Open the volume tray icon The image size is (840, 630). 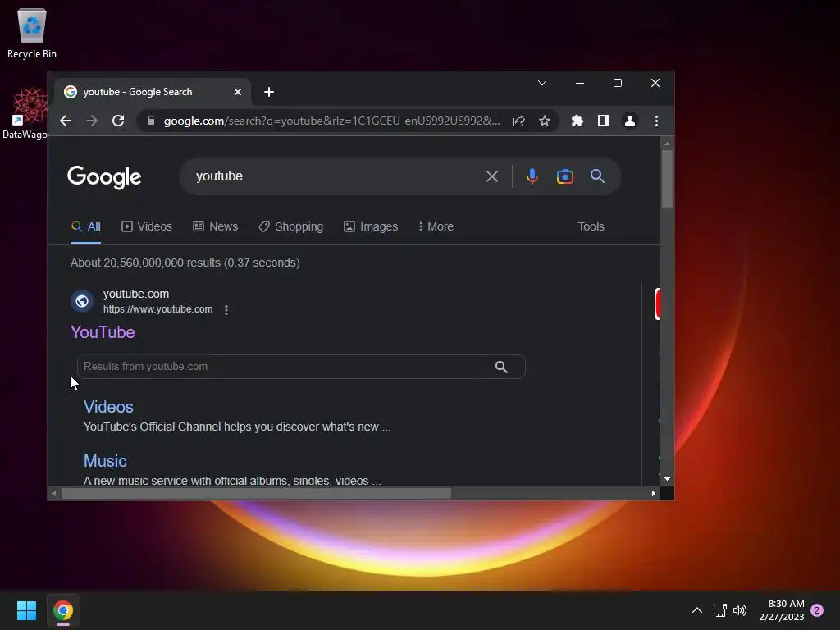(x=740, y=610)
